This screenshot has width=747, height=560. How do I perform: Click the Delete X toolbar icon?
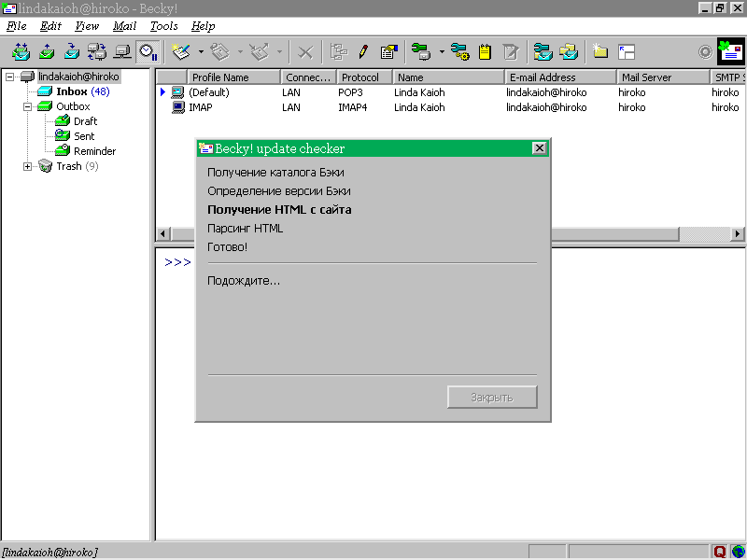pos(305,52)
